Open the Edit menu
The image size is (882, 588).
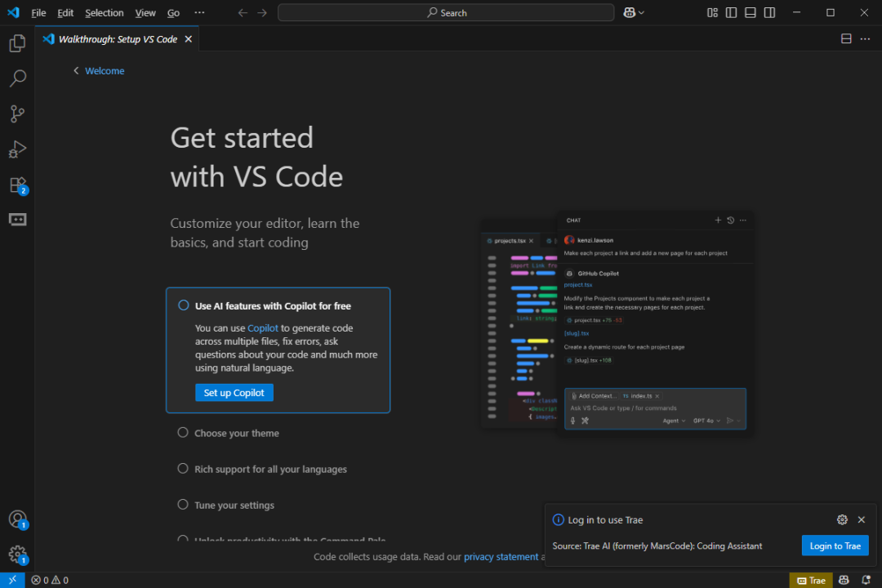(65, 12)
